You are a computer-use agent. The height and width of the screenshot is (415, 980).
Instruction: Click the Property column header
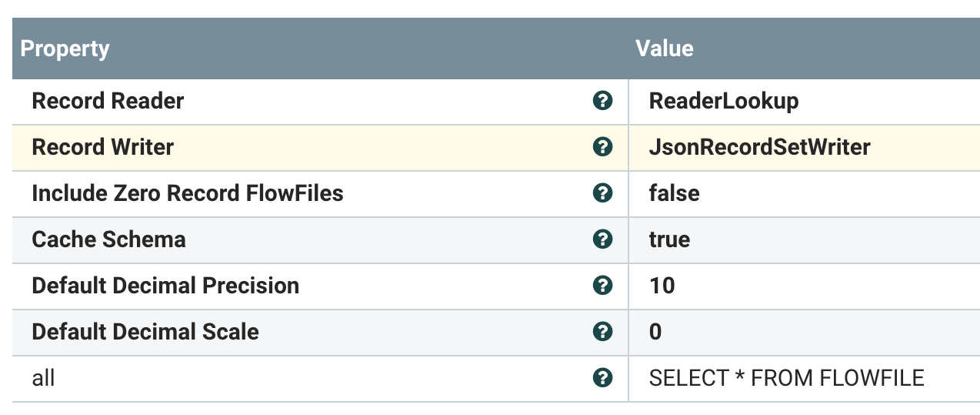point(65,49)
